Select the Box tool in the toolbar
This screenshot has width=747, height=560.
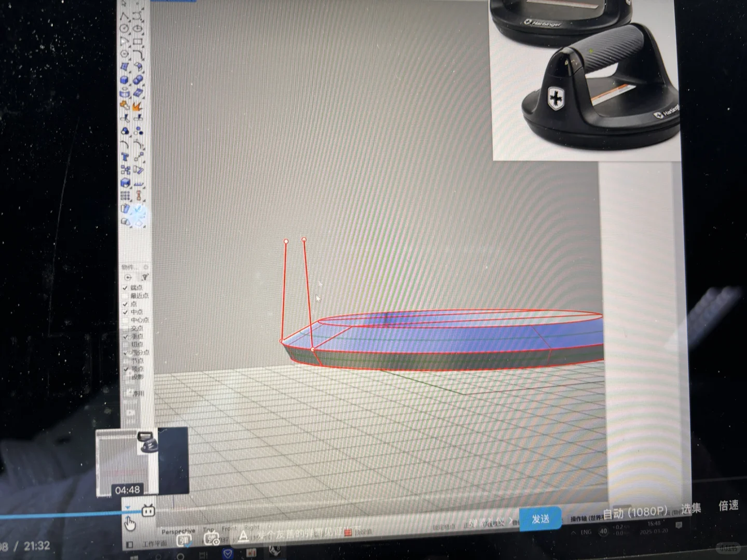124,79
